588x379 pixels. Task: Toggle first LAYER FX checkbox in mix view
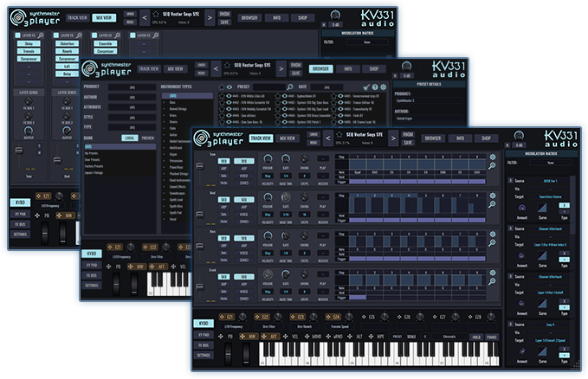[18, 35]
